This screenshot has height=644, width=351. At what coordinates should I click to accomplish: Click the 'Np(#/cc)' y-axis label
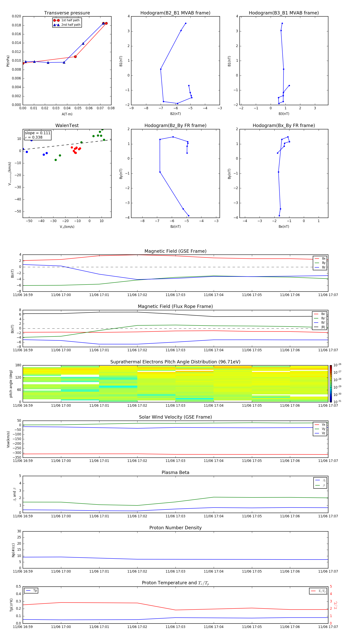[x=13, y=550]
